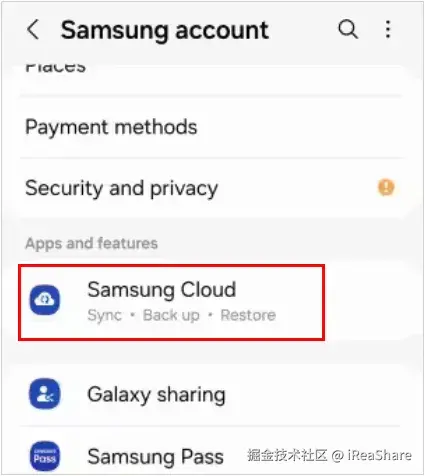
Task: Tap the orange alert badge on Security and privacy
Action: (x=386, y=187)
